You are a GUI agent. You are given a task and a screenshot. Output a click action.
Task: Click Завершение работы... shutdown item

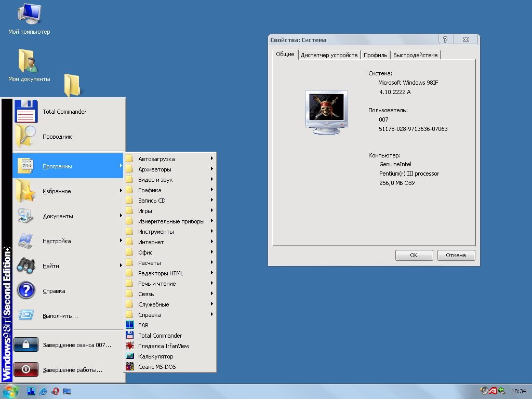[72, 370]
